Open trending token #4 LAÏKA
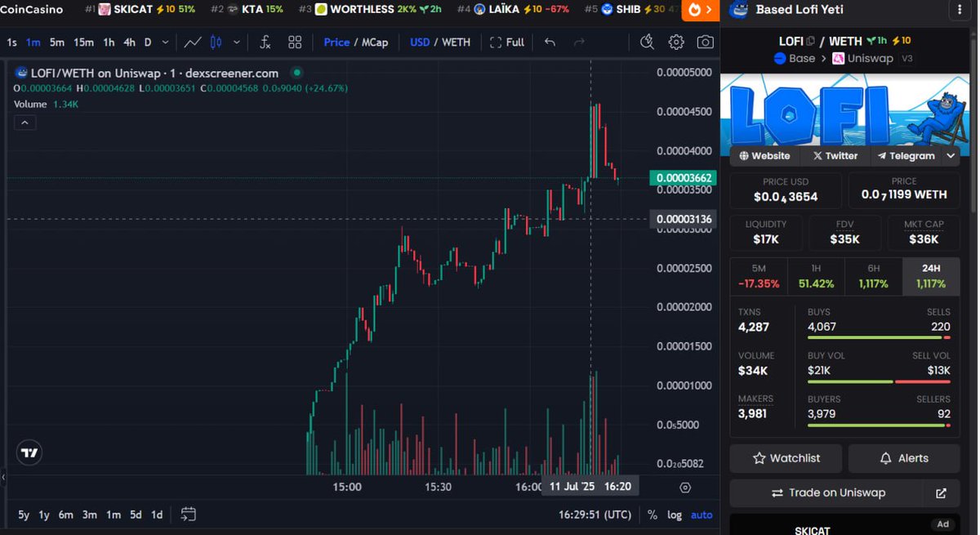980x535 pixels. point(514,10)
